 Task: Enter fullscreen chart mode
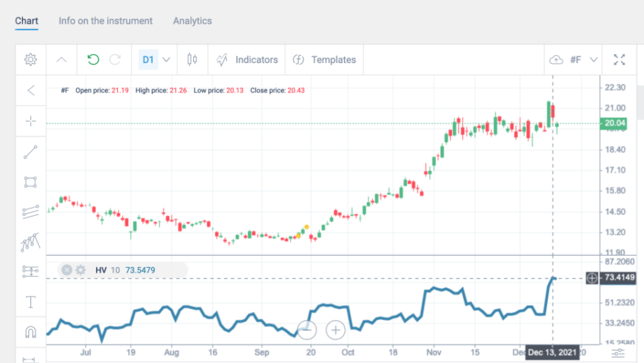619,60
